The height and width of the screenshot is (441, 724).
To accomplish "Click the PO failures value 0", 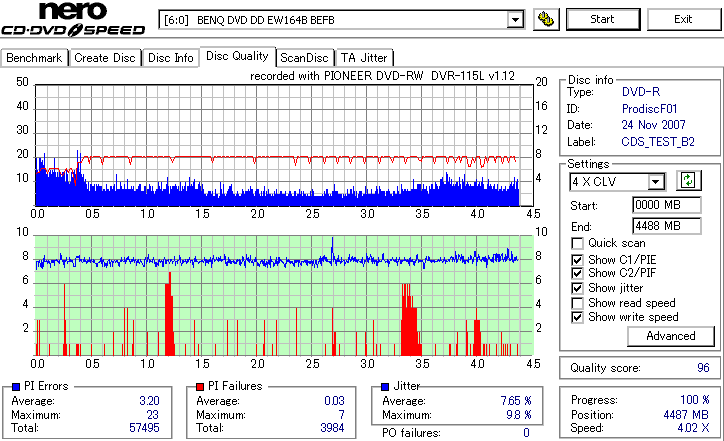I will (526, 433).
